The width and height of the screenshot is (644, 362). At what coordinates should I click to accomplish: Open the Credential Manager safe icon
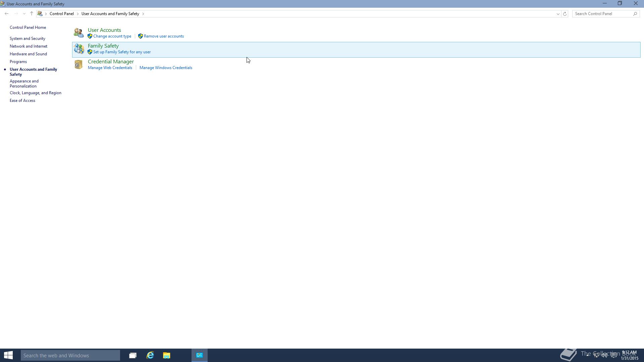pos(78,64)
